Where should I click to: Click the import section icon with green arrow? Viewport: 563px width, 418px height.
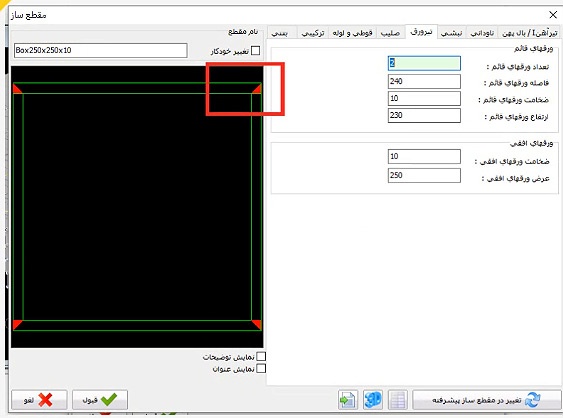click(x=348, y=399)
